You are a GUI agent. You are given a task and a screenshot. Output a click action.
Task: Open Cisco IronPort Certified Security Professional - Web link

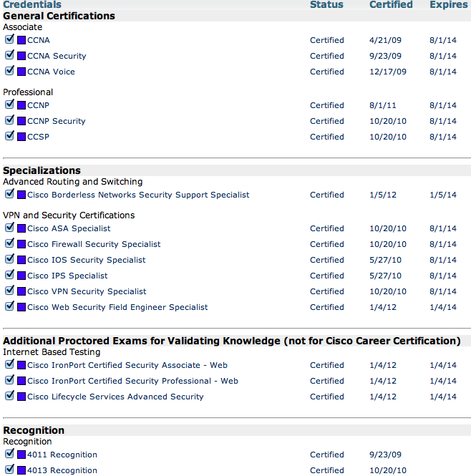tap(132, 381)
